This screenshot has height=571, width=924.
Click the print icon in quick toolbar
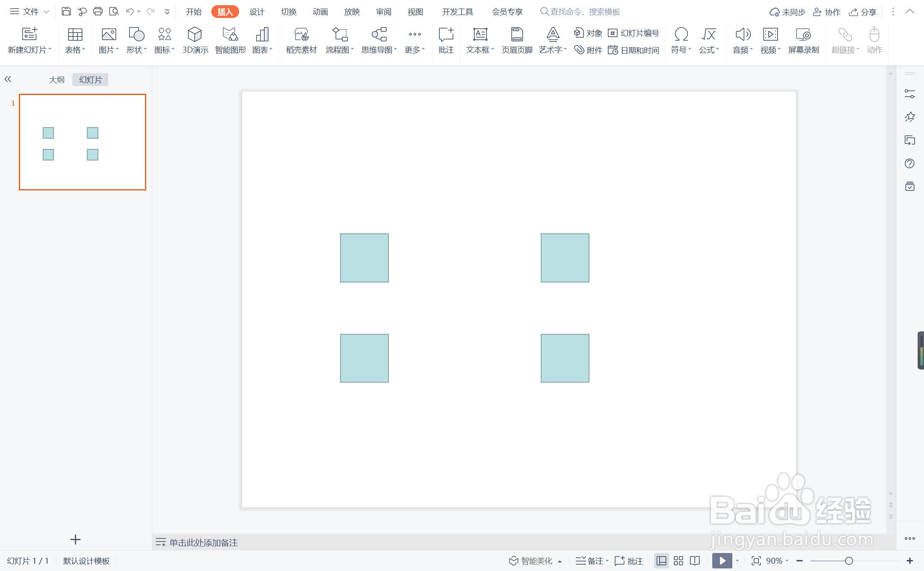point(98,12)
